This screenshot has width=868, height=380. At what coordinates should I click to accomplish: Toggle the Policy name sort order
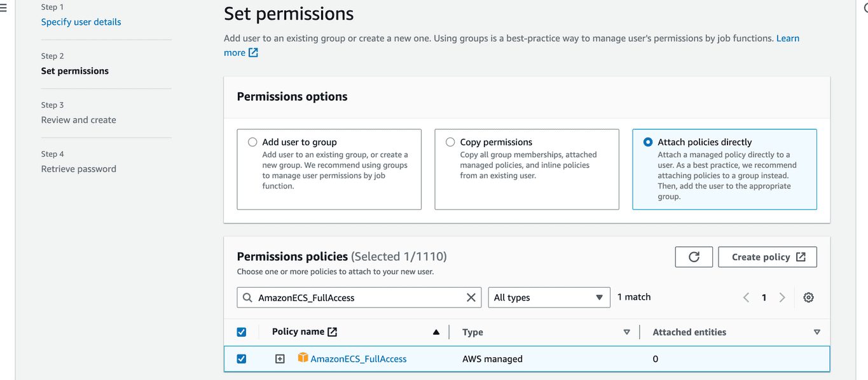point(436,332)
